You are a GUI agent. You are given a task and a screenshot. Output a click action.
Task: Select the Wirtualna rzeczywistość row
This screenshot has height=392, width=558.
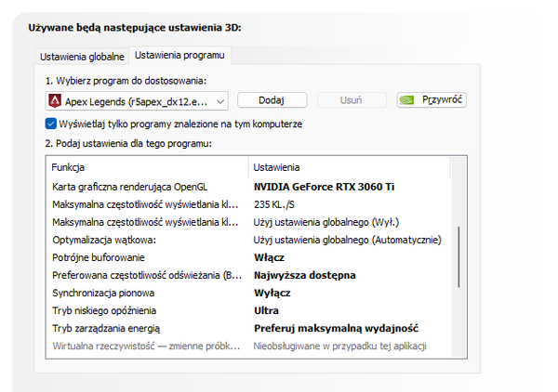click(x=248, y=346)
